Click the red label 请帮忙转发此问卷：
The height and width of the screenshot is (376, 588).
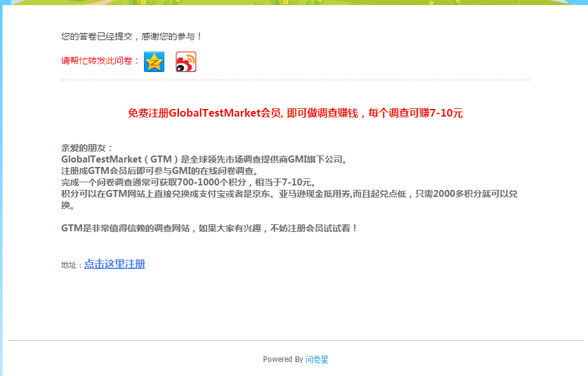(101, 61)
